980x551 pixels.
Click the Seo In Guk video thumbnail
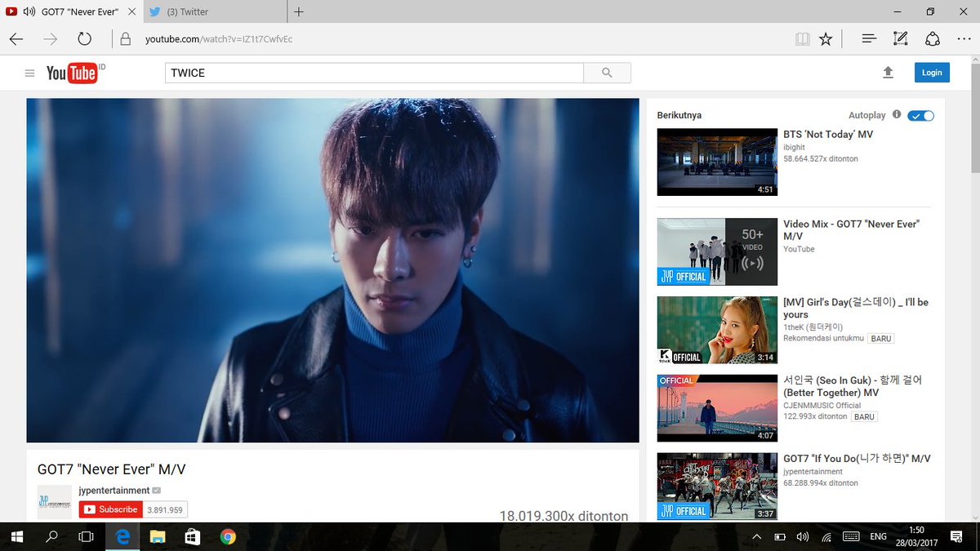(x=717, y=408)
